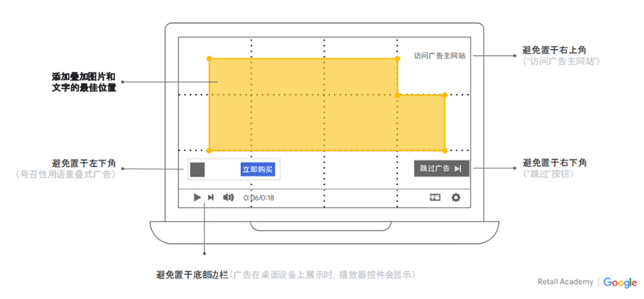The width and height of the screenshot is (644, 299).
Task: Click the 0:06/0:18 time display
Action: pos(259,198)
